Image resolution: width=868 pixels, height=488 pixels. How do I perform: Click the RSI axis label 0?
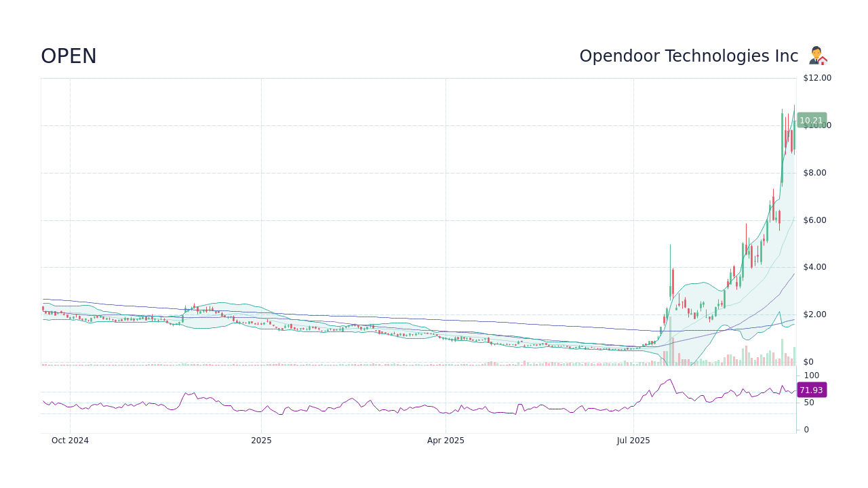tap(806, 430)
